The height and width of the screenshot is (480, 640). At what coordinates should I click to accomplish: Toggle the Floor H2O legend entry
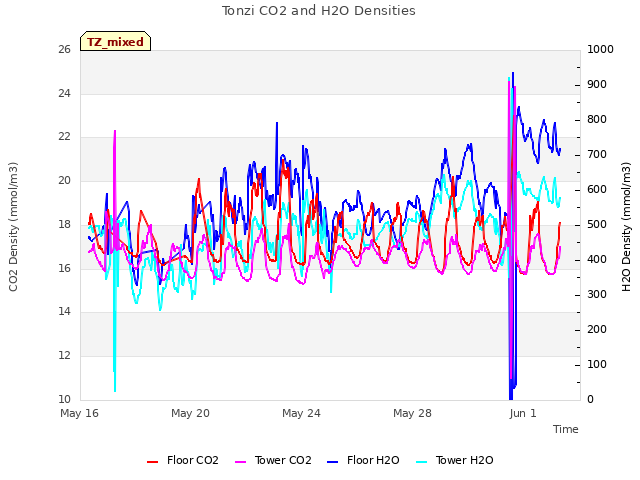(x=363, y=460)
